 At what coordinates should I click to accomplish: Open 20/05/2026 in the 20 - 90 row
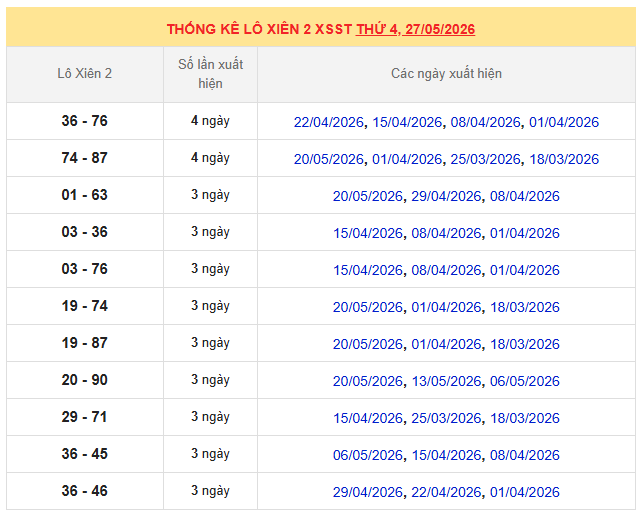368,381
